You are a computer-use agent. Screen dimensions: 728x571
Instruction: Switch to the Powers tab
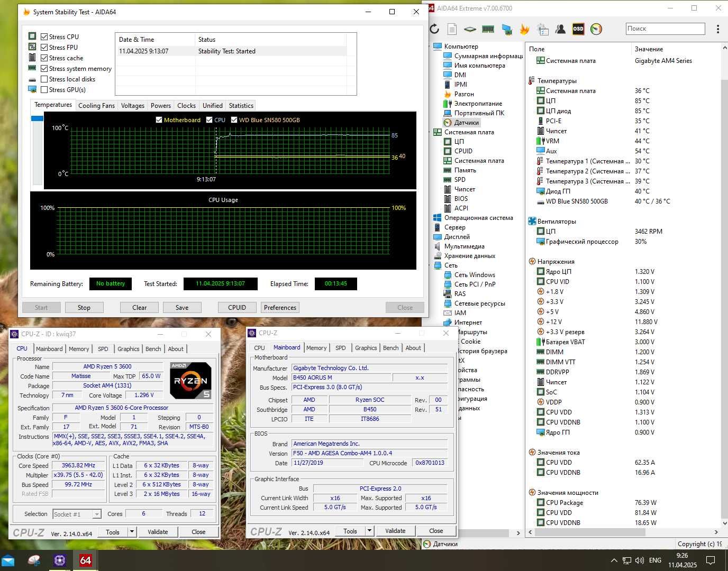pos(161,106)
